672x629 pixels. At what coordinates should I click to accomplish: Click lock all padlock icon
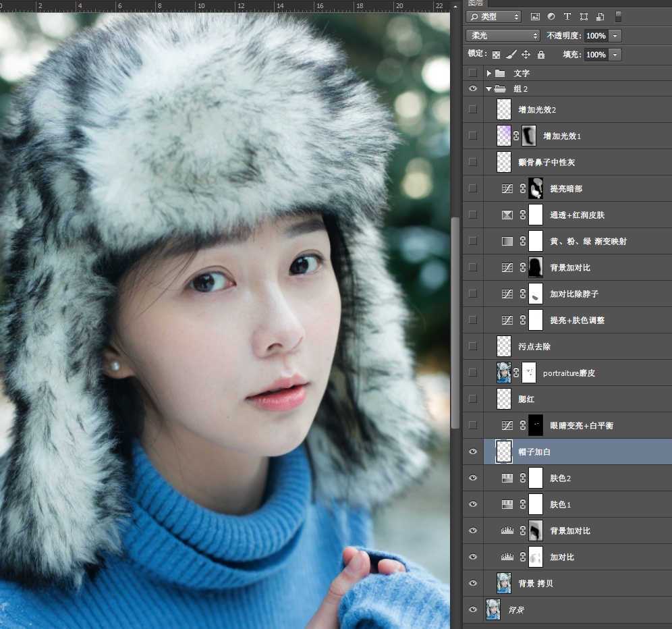[541, 55]
